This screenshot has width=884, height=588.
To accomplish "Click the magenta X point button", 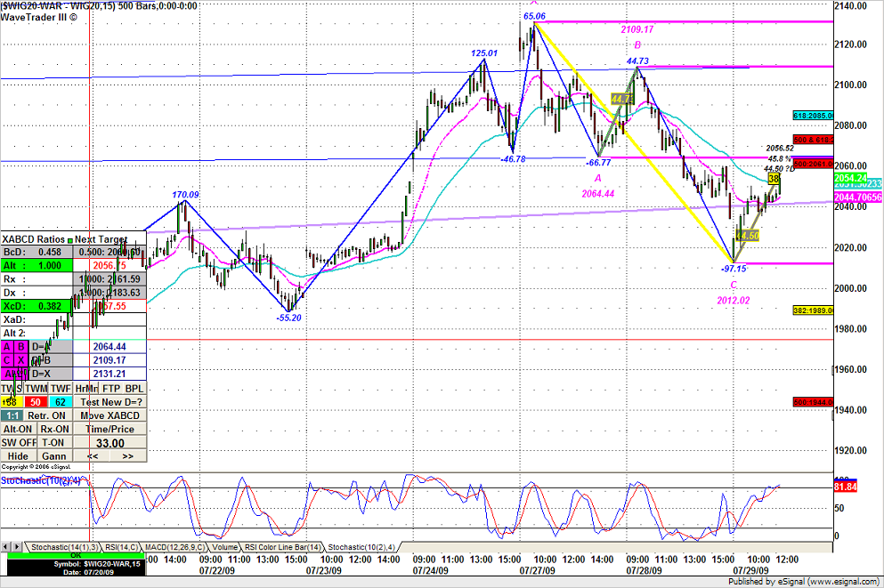I will coord(21,361).
